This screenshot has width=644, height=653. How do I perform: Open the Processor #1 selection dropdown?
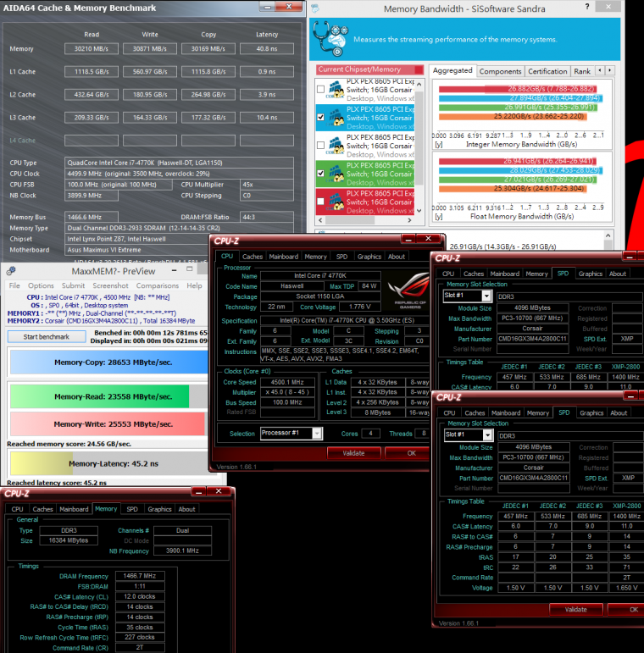(317, 433)
